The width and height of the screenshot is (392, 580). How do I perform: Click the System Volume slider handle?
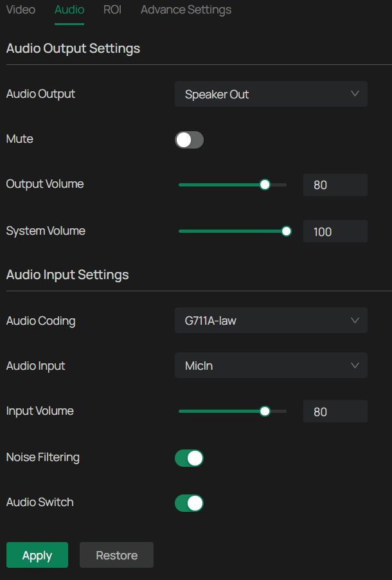pyautogui.click(x=286, y=231)
